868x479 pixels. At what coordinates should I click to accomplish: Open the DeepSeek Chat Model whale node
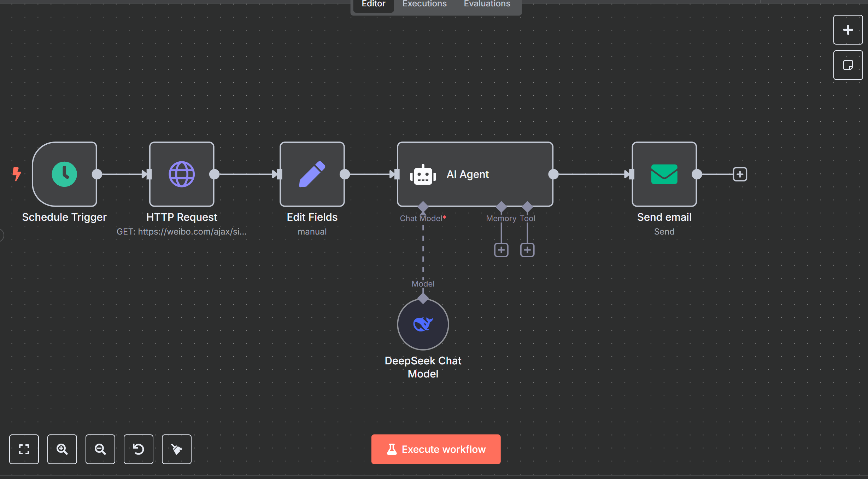pyautogui.click(x=423, y=324)
